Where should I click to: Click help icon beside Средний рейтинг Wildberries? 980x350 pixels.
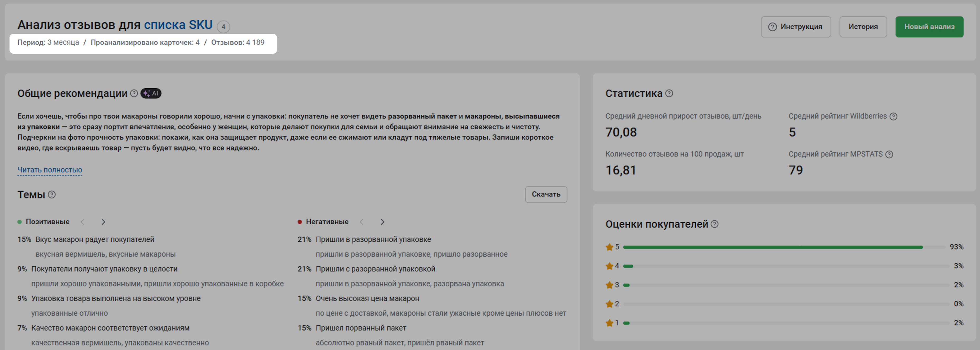point(894,116)
